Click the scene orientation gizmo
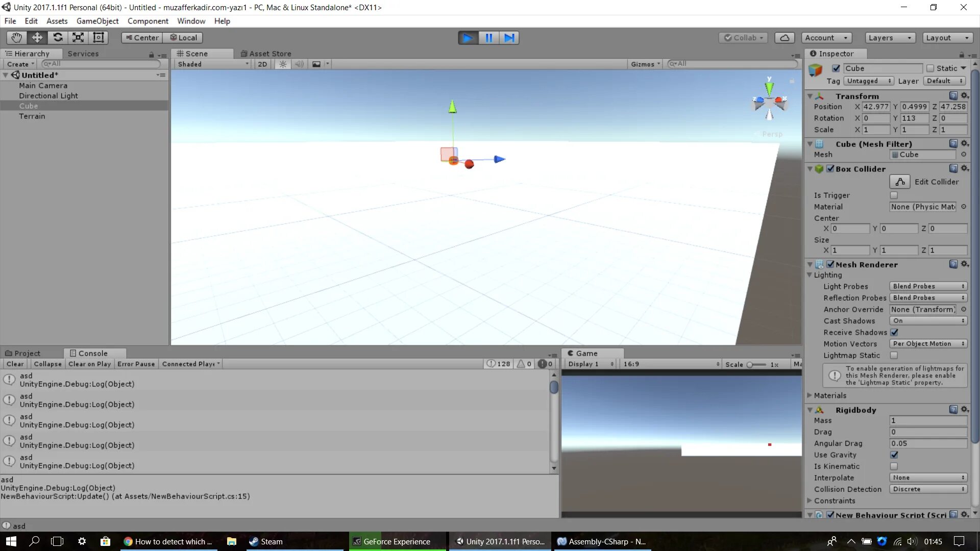 (769, 101)
